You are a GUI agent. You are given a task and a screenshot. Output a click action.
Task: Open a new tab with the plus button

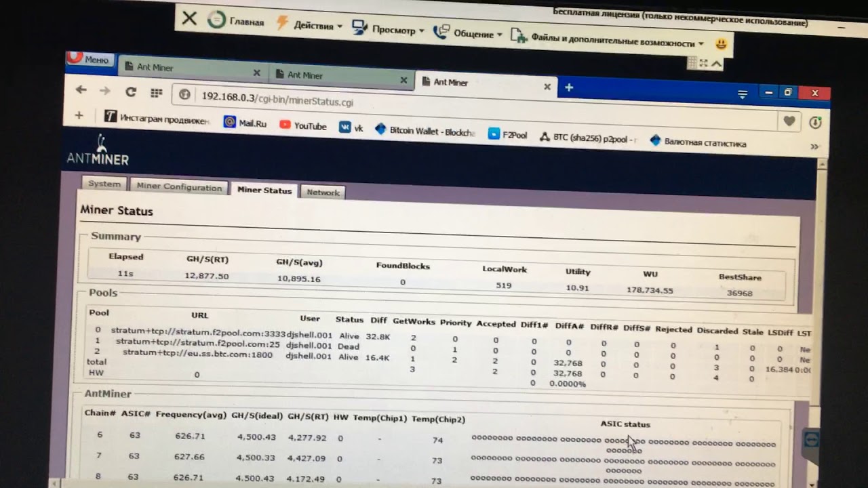tap(569, 87)
